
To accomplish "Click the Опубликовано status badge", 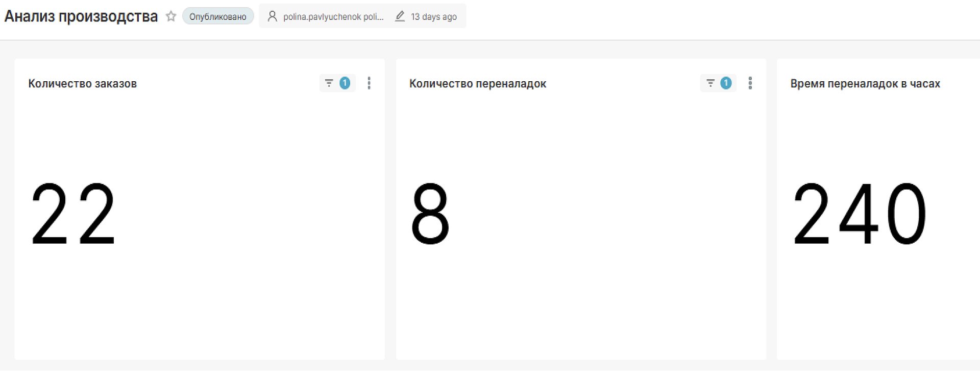I will point(218,16).
